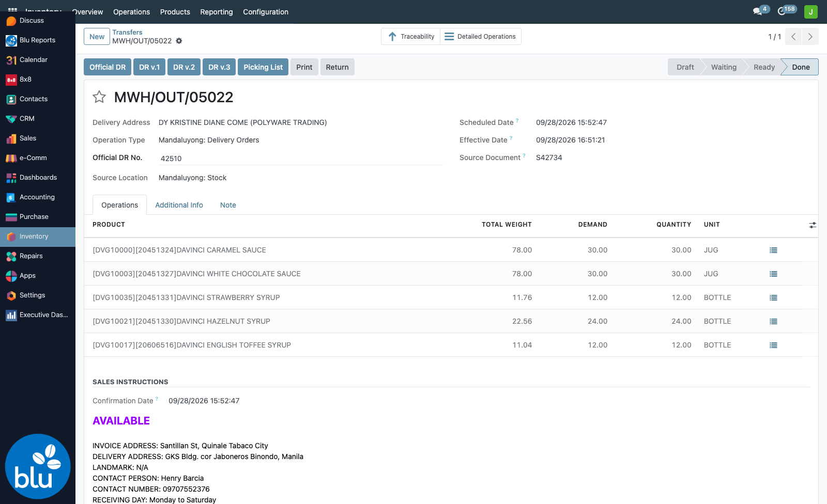Open Detailed Operations
The height and width of the screenshot is (504, 827).
pos(480,37)
